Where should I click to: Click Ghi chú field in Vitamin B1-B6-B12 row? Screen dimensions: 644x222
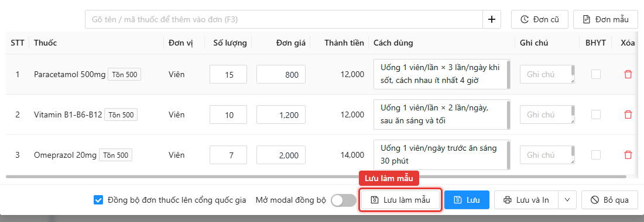pyautogui.click(x=547, y=115)
